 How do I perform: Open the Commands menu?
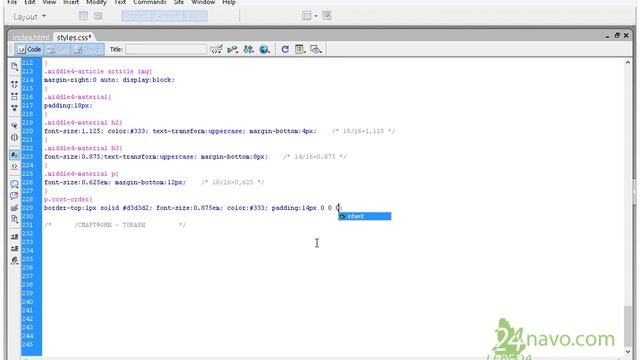tap(149, 2)
